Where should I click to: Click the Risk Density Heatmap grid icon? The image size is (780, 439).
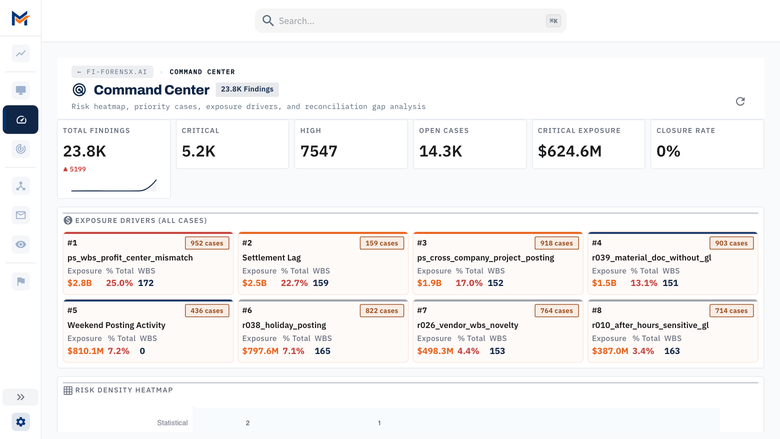(68, 390)
